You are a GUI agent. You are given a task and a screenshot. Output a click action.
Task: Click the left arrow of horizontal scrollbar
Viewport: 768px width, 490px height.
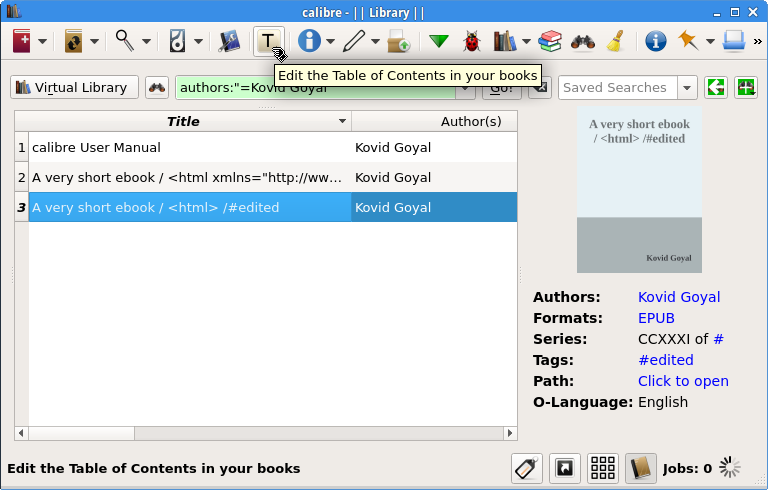21,433
